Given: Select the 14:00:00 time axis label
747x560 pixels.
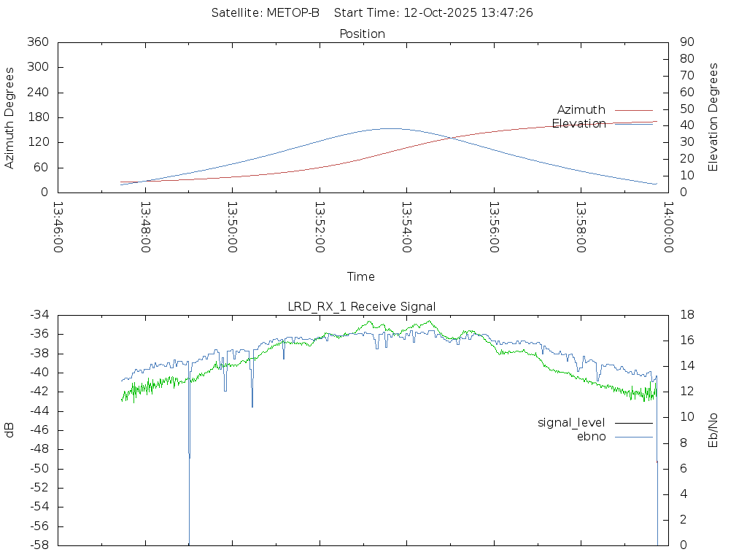Looking at the screenshot, I should coord(667,227).
